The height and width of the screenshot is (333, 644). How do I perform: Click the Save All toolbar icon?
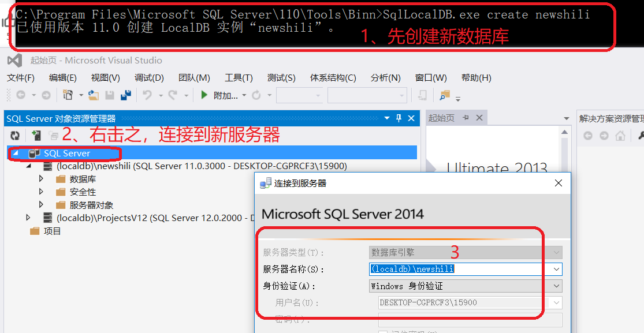click(x=125, y=95)
